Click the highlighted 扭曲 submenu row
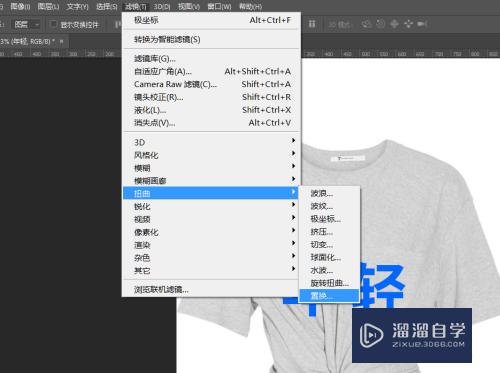 pos(210,193)
